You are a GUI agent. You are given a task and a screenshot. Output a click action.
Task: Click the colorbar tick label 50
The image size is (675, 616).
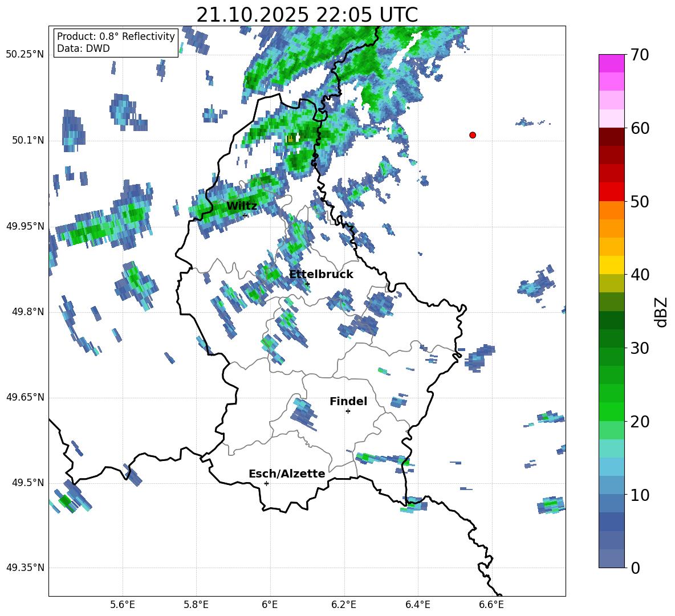(x=640, y=202)
